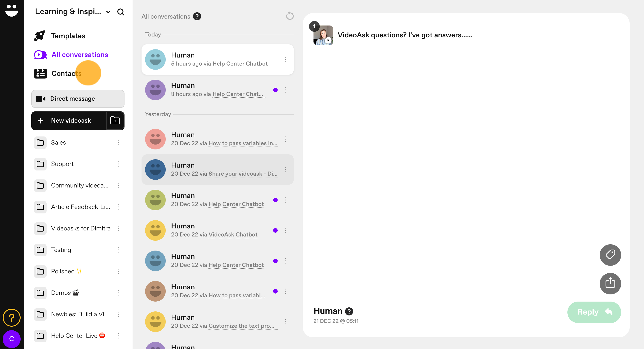Open the Help Center Live folder
644x349 pixels.
(78, 336)
